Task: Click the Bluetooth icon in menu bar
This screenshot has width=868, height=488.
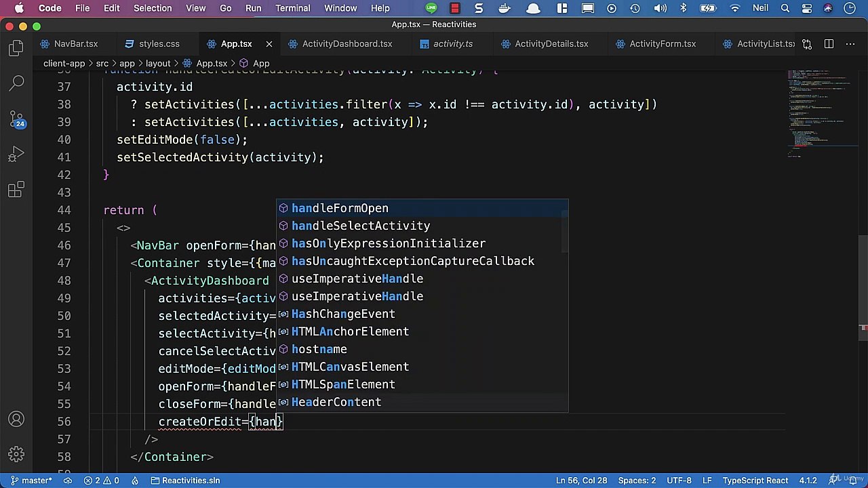Action: click(683, 8)
